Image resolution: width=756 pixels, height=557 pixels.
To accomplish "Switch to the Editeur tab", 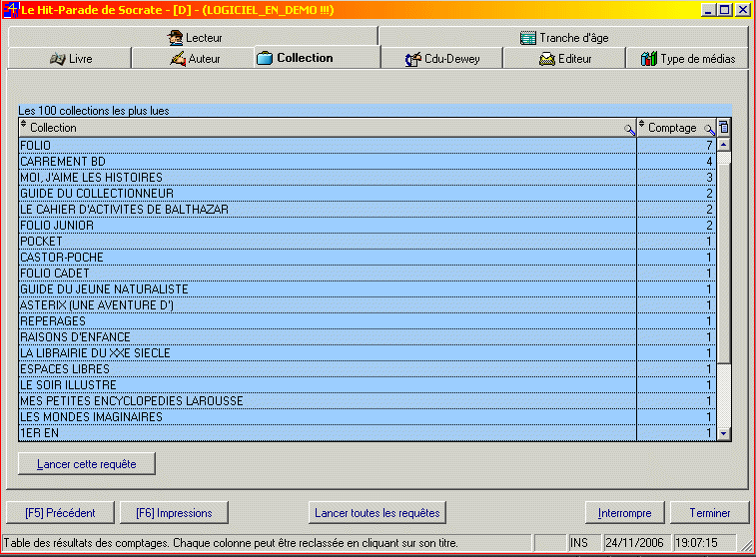I will click(564, 58).
